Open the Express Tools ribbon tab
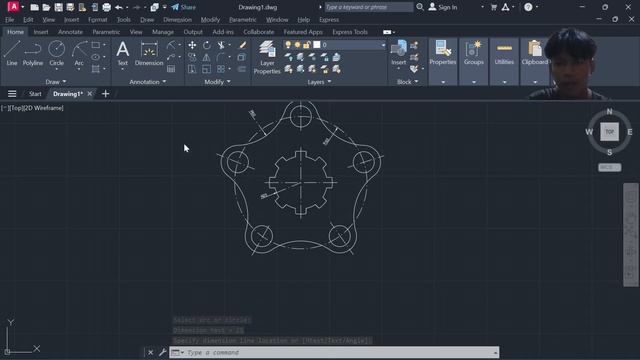 (x=350, y=32)
